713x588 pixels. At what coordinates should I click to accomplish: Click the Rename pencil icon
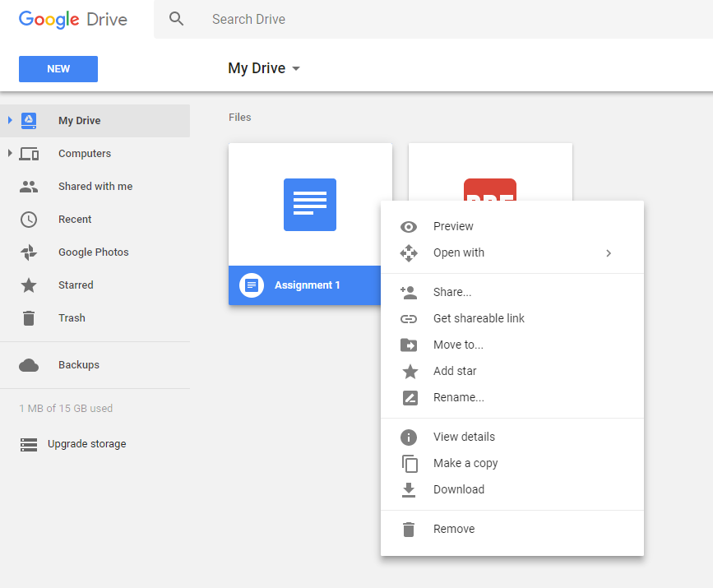pyautogui.click(x=410, y=398)
